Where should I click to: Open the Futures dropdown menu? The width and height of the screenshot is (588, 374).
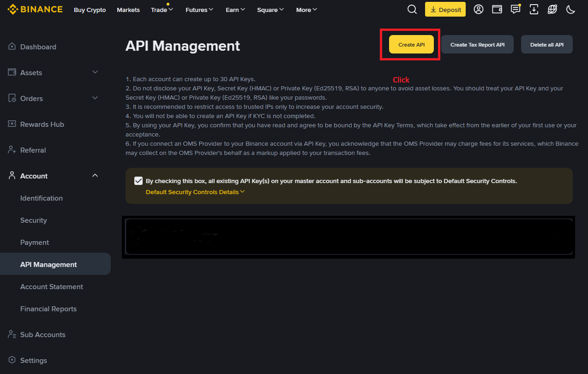point(199,10)
